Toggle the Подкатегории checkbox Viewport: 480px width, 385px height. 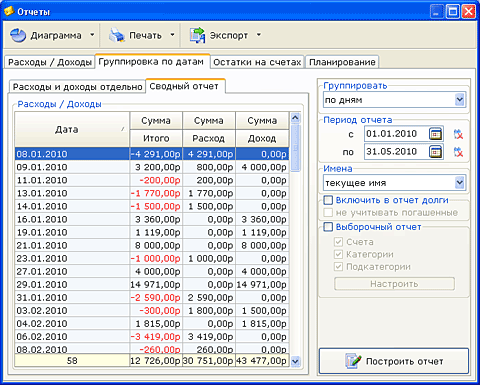(338, 267)
